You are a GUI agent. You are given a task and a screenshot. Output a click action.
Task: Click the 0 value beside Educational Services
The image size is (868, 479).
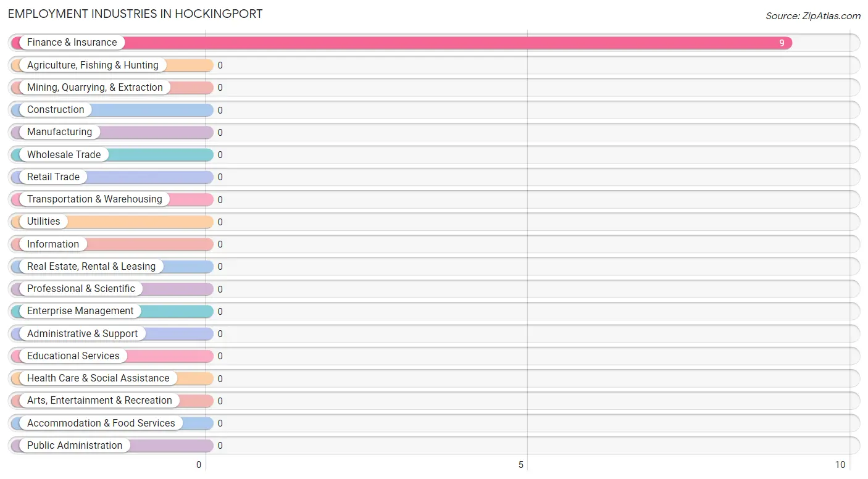point(220,356)
